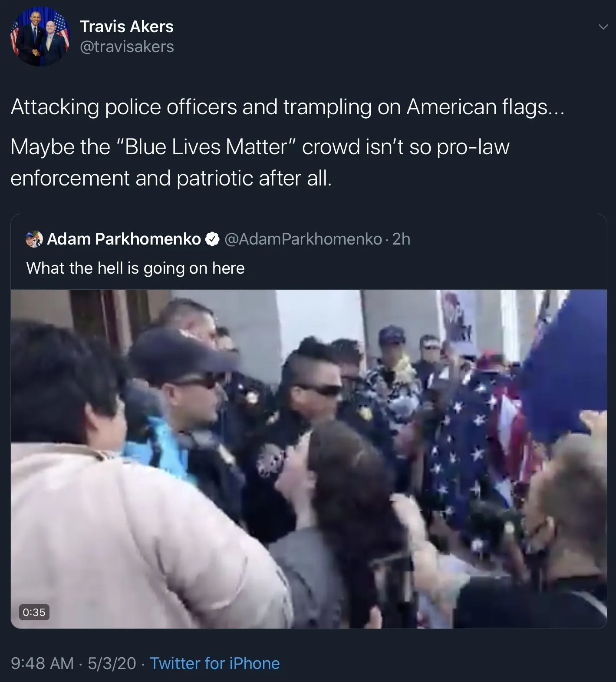Click the 'Blue Lives Matter' tweet sentence
The width and height of the screenshot is (616, 682).
(x=260, y=162)
